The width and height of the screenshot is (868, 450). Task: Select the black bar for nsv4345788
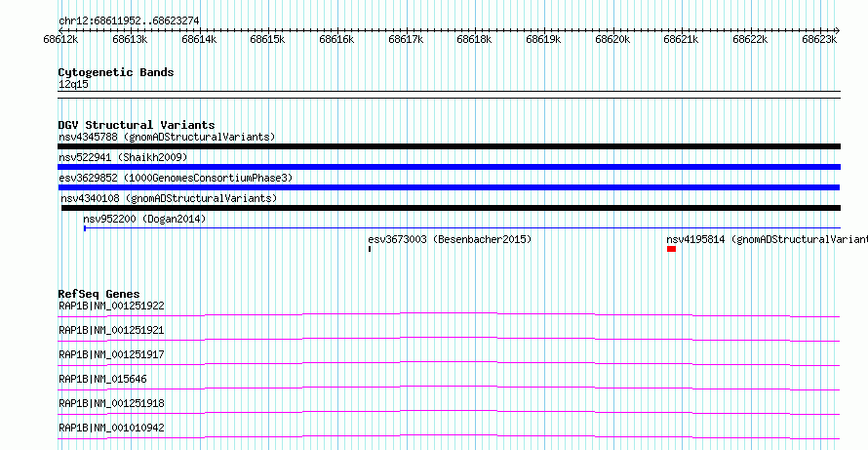(449, 146)
